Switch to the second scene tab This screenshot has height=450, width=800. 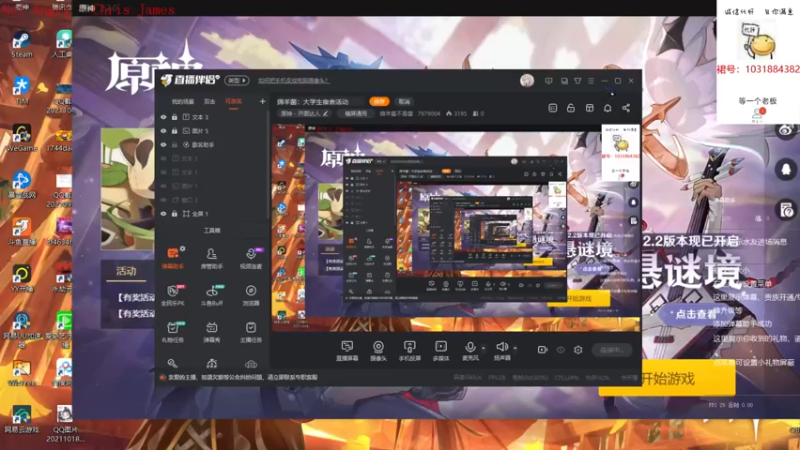[210, 102]
